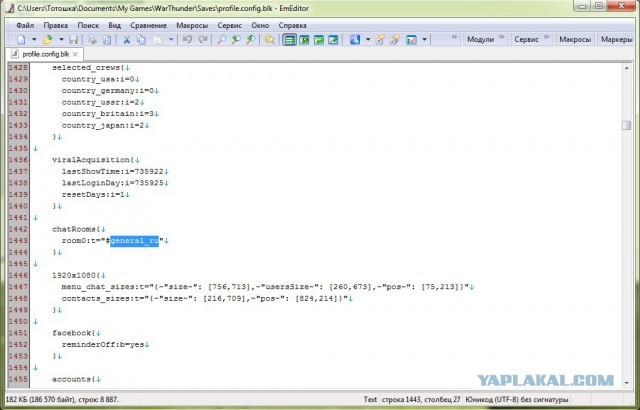Click the Cut (scissors) icon
The width and height of the screenshot is (640, 410).
click(127, 40)
